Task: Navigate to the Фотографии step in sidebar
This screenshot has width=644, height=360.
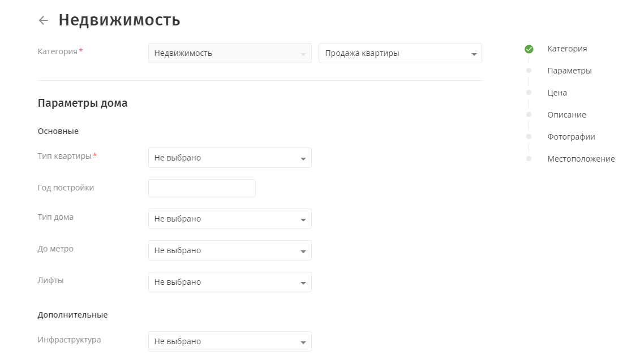Action: (x=571, y=137)
